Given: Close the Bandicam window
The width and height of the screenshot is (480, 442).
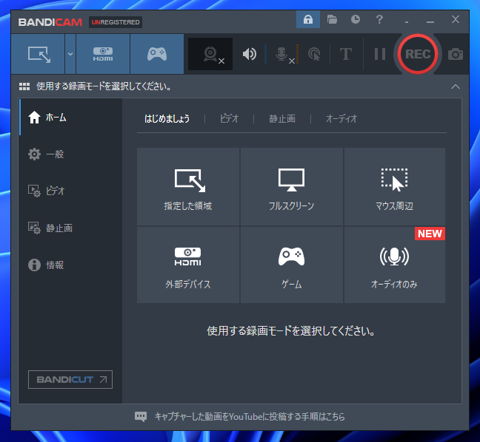Looking at the screenshot, I should click(x=455, y=19).
